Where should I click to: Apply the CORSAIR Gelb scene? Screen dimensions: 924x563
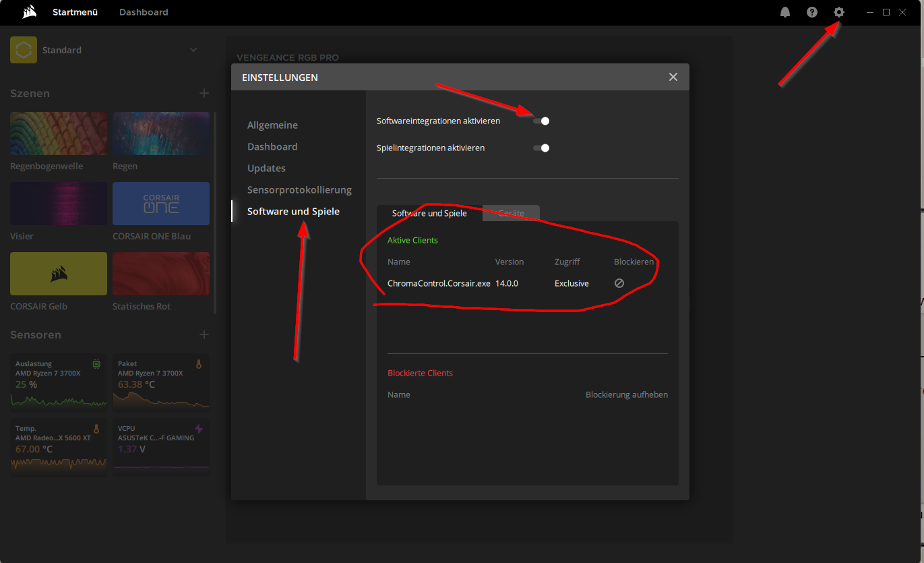tap(59, 274)
